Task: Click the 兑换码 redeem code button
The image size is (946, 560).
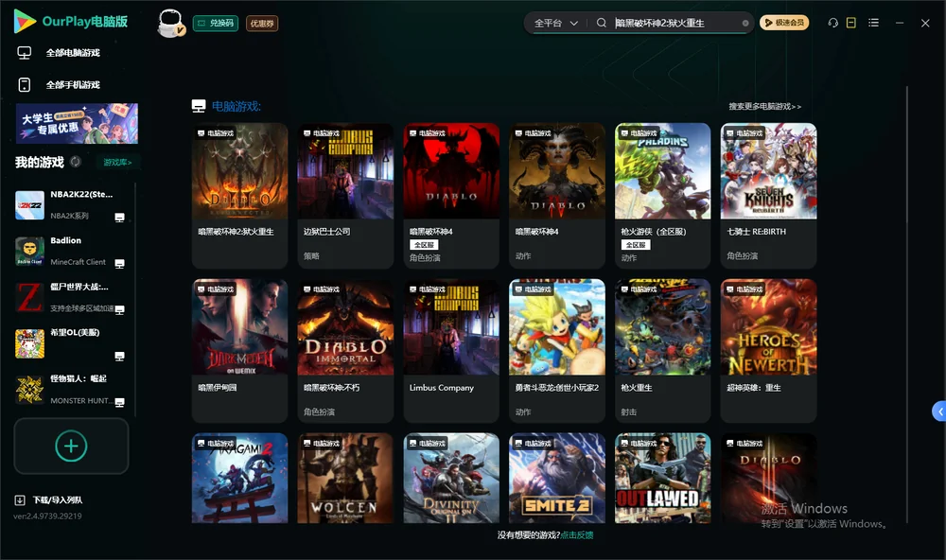Action: [216, 23]
